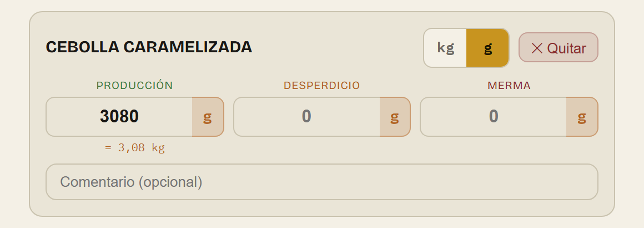
Task: Click the word Quitar on remove button
Action: click(x=566, y=48)
